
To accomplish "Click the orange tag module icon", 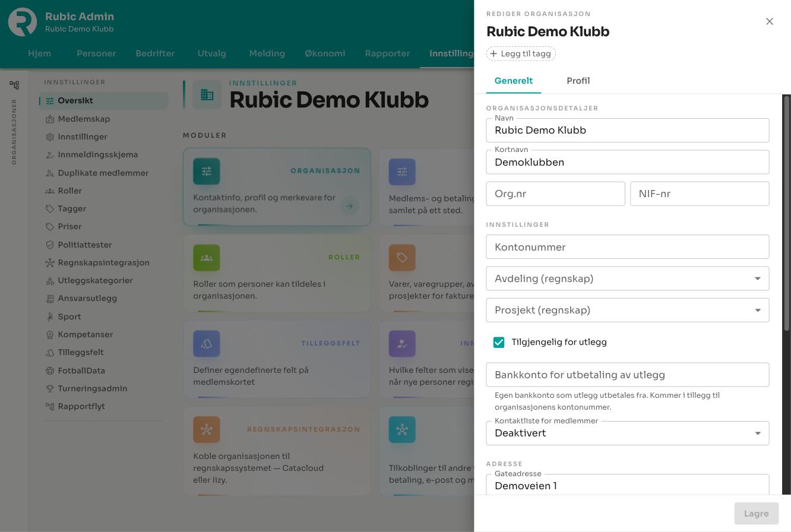I will (402, 258).
